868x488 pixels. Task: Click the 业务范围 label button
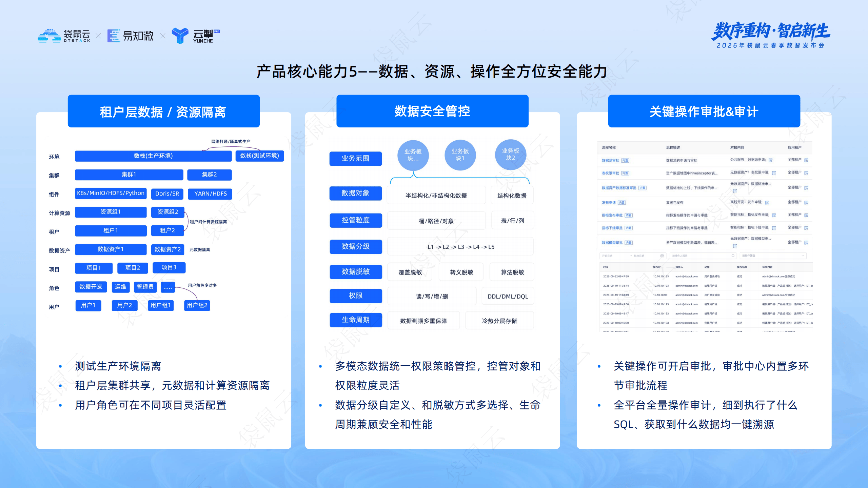point(356,159)
